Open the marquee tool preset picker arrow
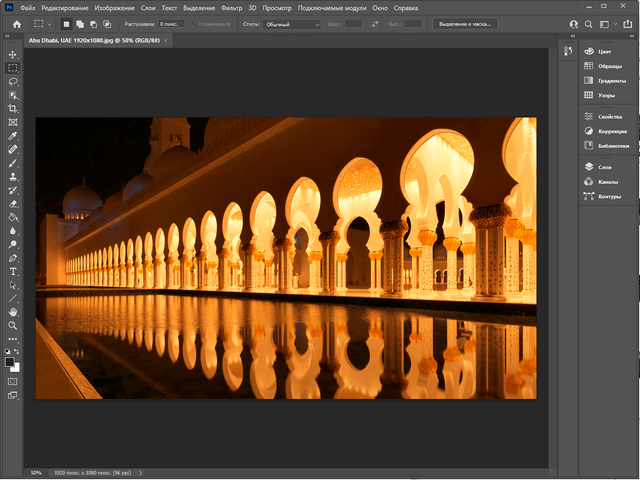 pos(51,24)
